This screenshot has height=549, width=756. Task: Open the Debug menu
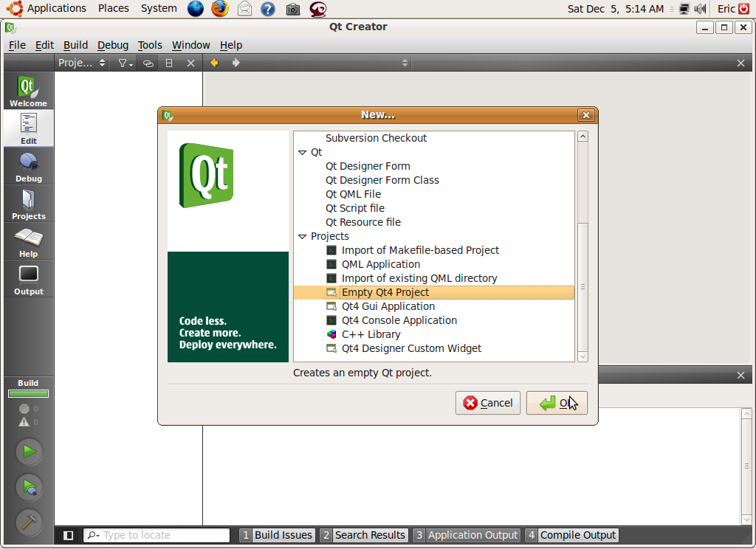(113, 45)
